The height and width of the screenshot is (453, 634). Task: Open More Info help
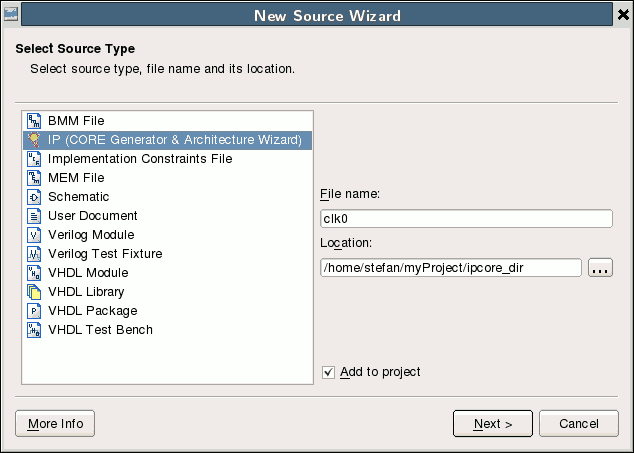pyautogui.click(x=56, y=424)
